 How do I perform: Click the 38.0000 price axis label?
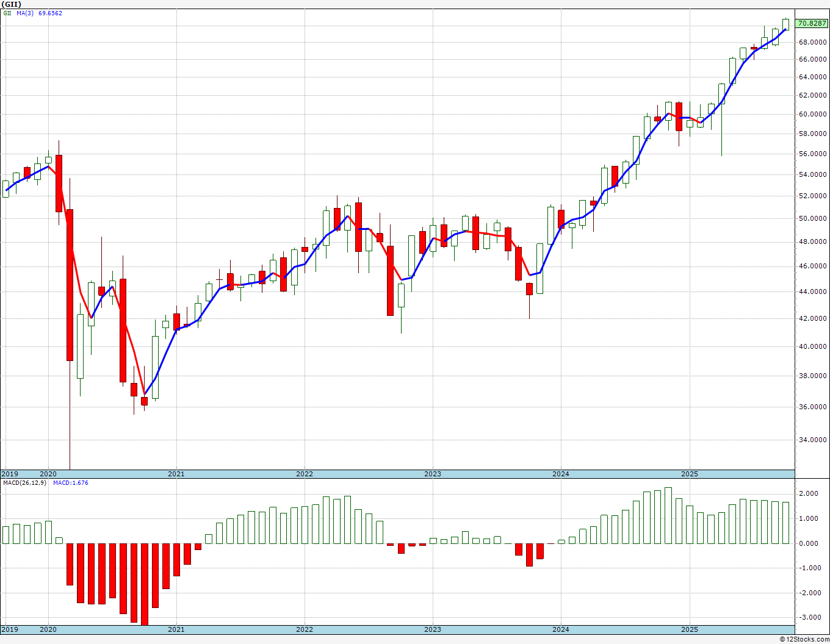[x=813, y=376]
